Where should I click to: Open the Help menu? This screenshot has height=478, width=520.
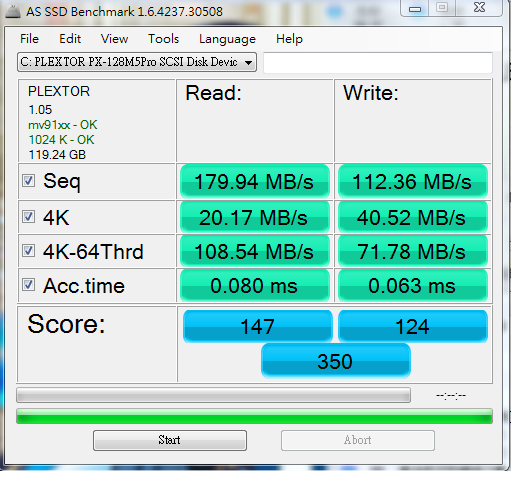(289, 39)
